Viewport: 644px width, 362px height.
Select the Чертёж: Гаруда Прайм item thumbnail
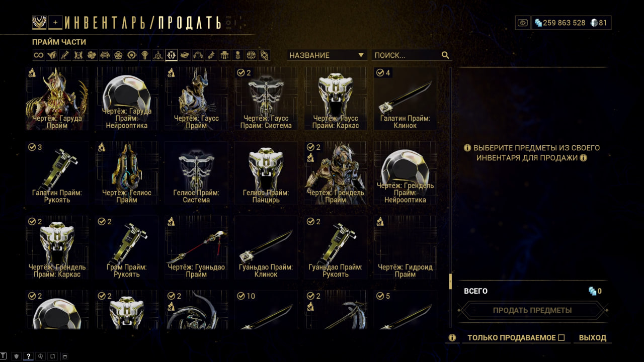click(56, 99)
